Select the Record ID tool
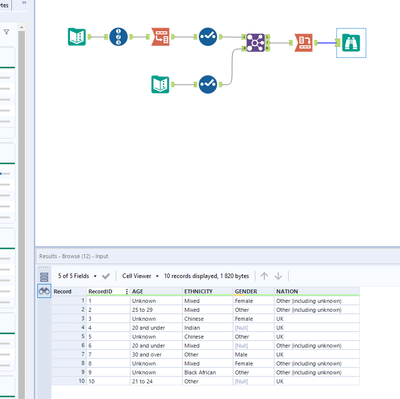 click(x=118, y=37)
